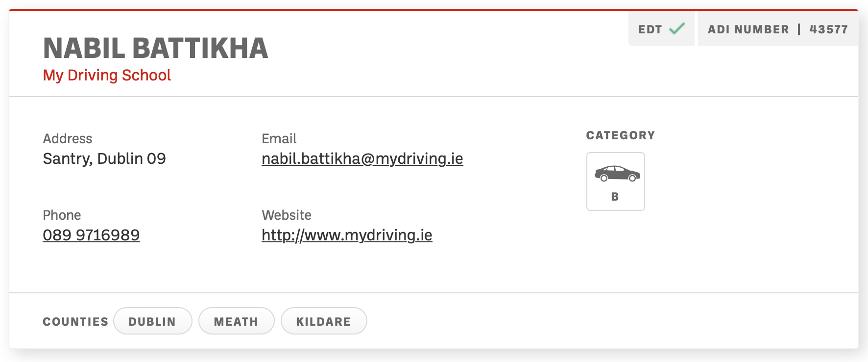Select the KILDARE county tag
The height and width of the screenshot is (362, 868).
click(x=324, y=321)
